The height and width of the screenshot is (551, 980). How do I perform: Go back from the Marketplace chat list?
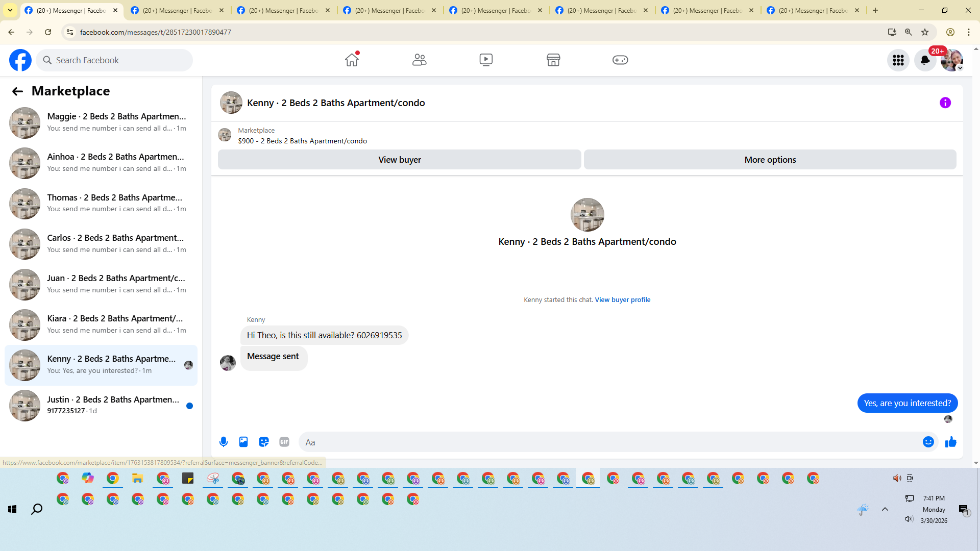pyautogui.click(x=17, y=91)
